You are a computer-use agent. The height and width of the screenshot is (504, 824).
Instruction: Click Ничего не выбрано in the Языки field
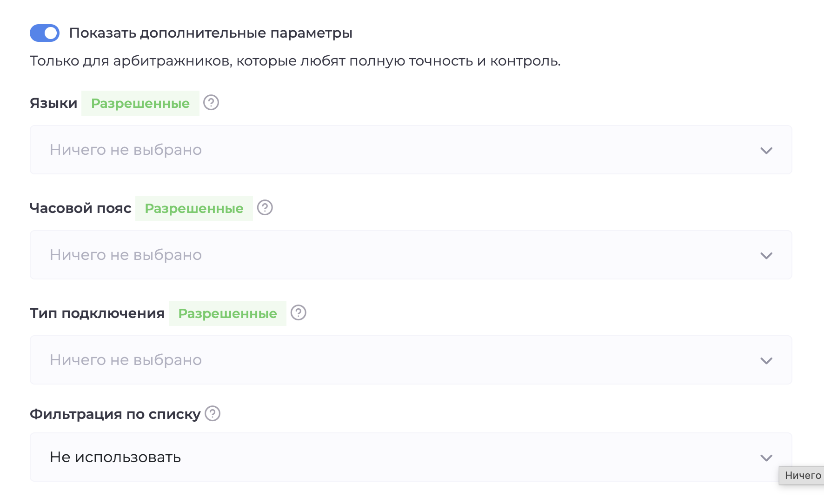pyautogui.click(x=126, y=150)
